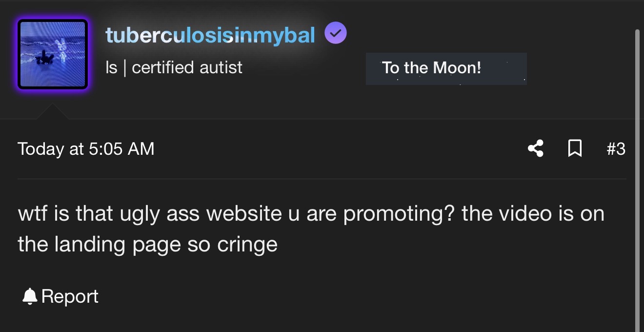Click 'certified autist' in the user title

[187, 67]
